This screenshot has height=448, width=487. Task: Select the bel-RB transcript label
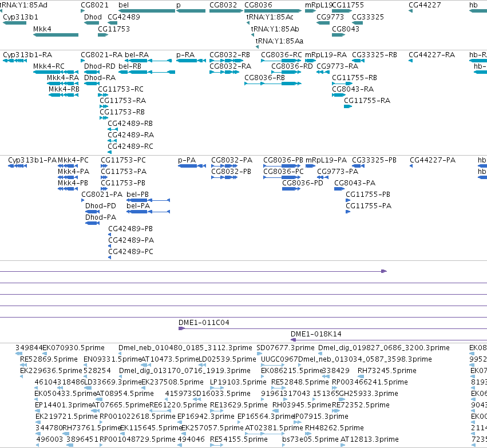[x=130, y=66]
